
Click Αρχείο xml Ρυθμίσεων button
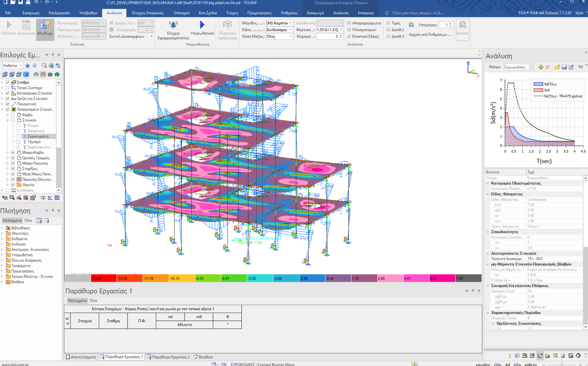point(430,35)
